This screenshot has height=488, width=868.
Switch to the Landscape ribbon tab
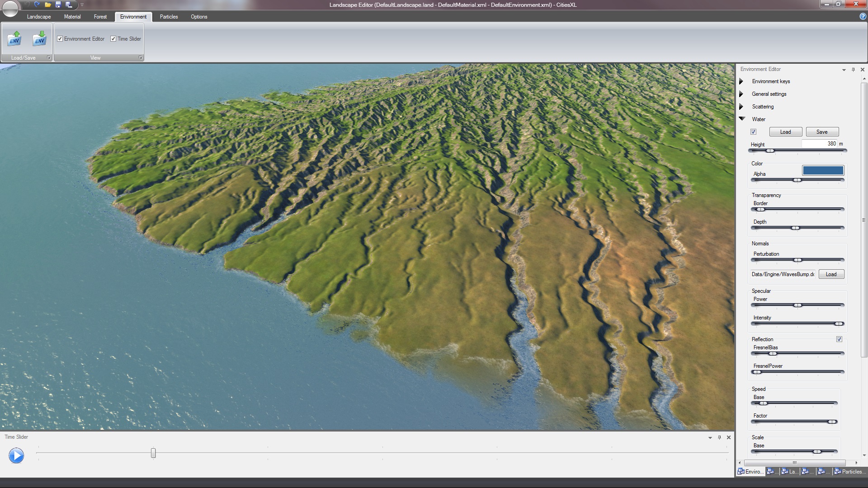(x=39, y=17)
